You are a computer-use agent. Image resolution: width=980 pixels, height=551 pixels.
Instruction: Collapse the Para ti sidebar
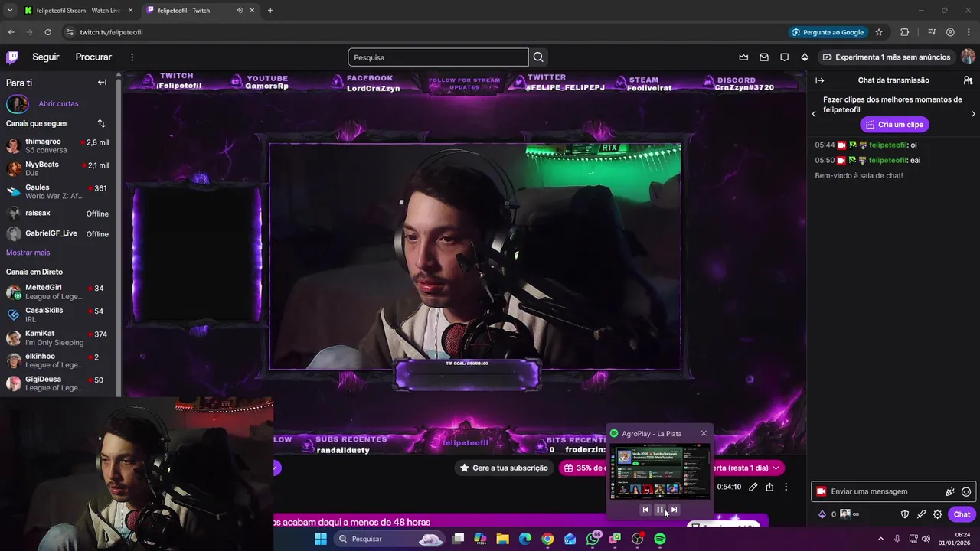(x=102, y=83)
